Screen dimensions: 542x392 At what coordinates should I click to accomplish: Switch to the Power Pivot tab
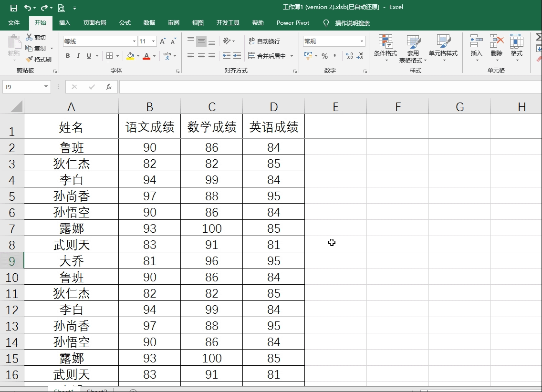click(x=293, y=23)
